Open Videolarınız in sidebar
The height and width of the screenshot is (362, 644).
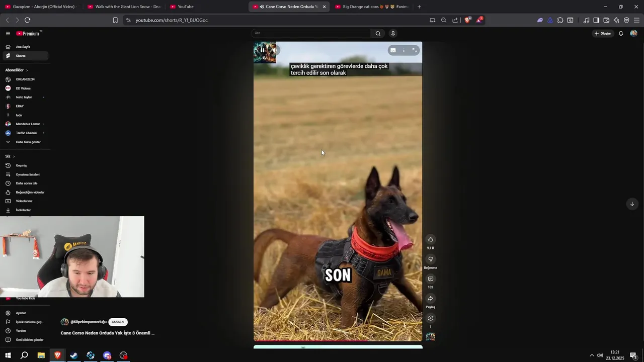click(26, 201)
